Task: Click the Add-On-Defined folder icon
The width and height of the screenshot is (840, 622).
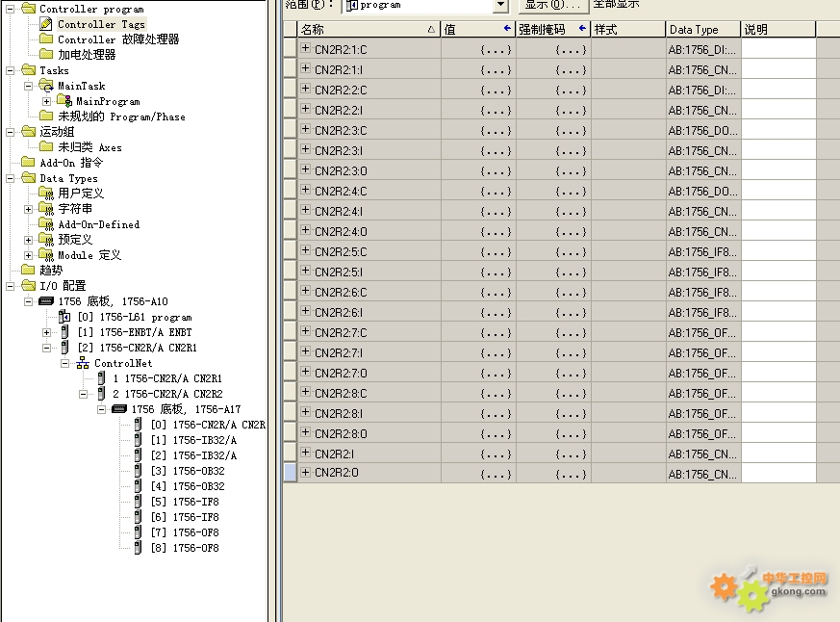Action: coord(47,224)
